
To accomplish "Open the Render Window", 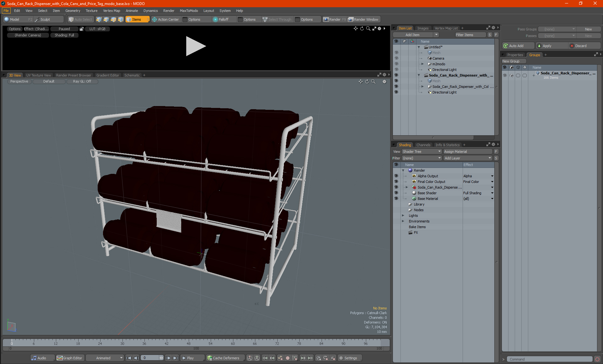I will [x=363, y=19].
